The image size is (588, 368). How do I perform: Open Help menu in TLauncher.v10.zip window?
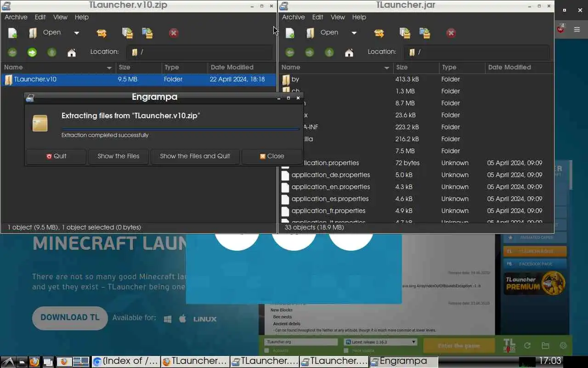pos(82,17)
